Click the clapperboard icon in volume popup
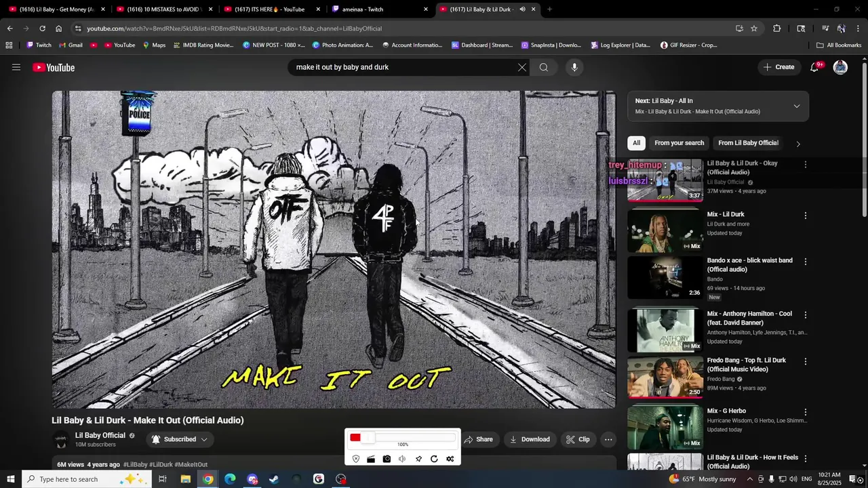Screen dimensions: 868x488 pos(371,459)
